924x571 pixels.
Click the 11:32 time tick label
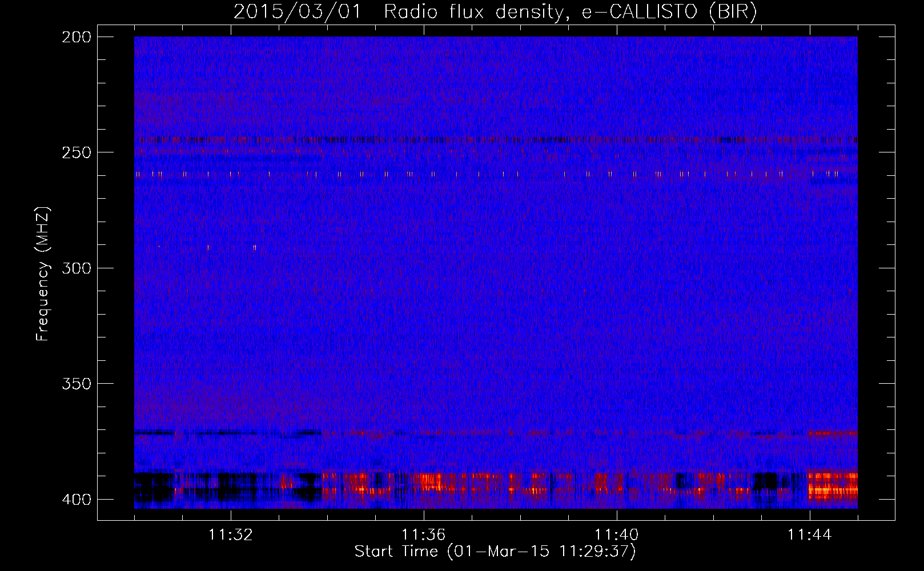[231, 535]
